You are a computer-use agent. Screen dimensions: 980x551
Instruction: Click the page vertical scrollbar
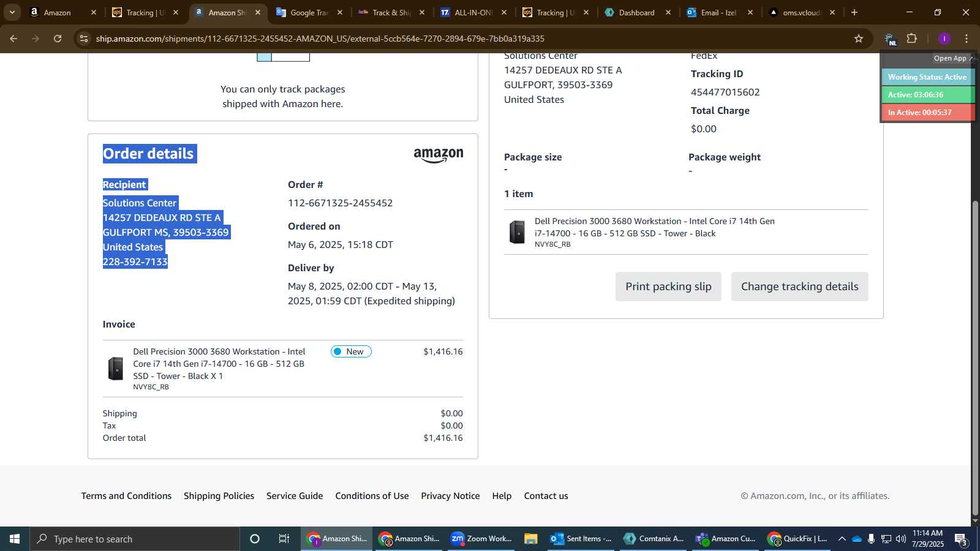coord(975,358)
